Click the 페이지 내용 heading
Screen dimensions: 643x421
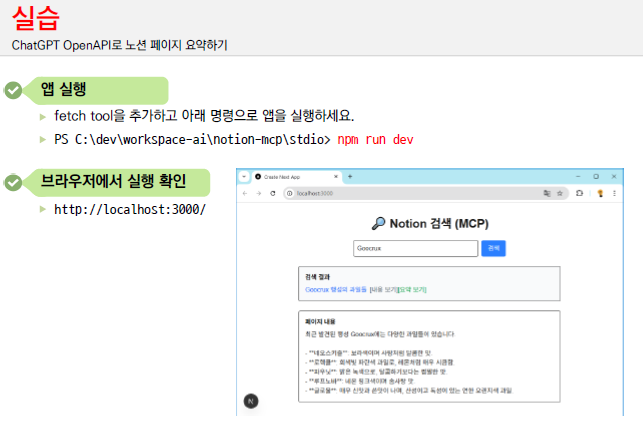tap(320, 321)
